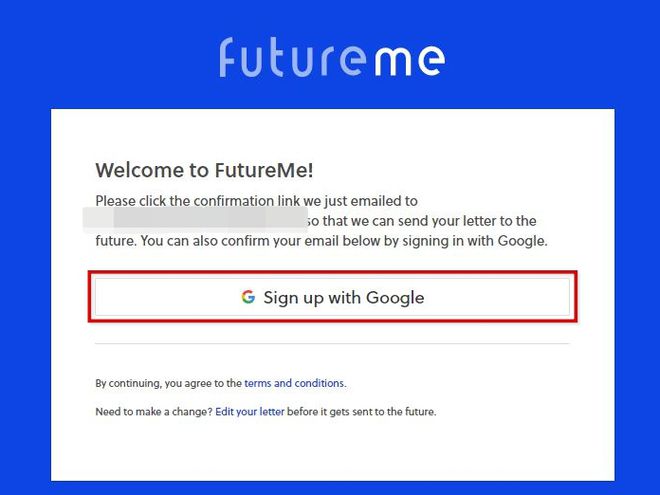This screenshot has height=495, width=660.
Task: Click 'before it gets sent to the future'
Action: 361,411
